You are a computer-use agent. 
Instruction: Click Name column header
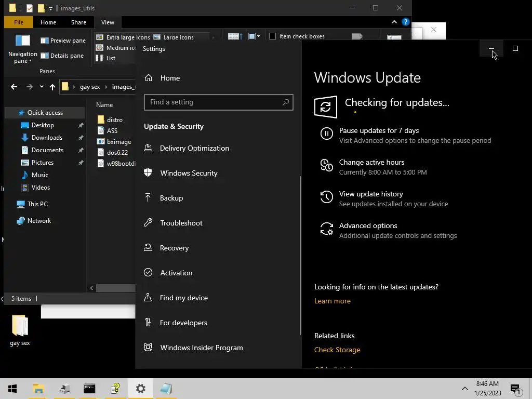tap(104, 105)
